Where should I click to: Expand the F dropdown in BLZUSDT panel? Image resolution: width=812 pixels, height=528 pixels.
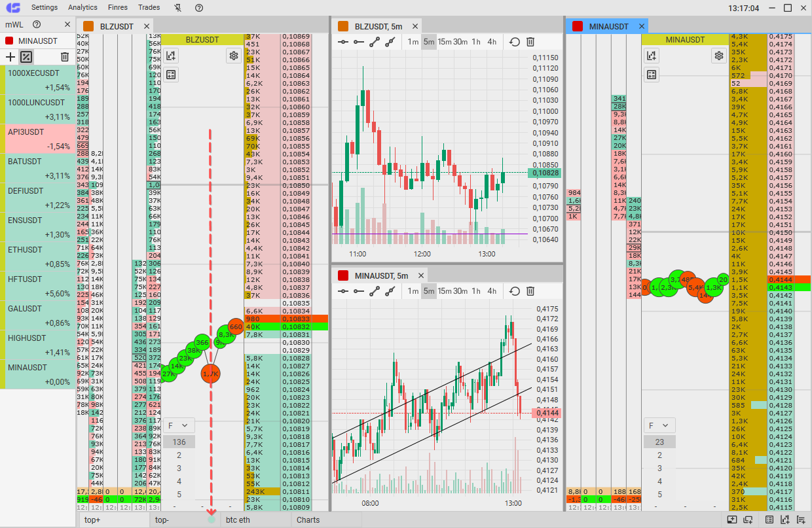point(179,425)
